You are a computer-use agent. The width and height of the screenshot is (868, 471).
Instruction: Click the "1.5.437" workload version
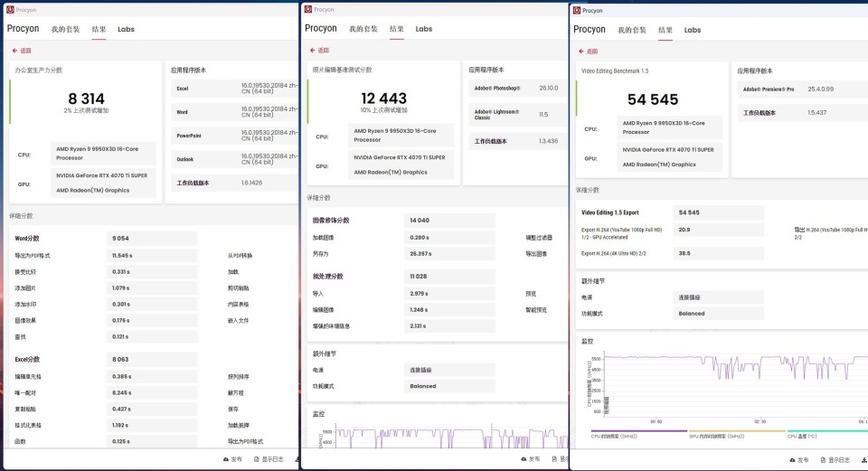tap(816, 112)
